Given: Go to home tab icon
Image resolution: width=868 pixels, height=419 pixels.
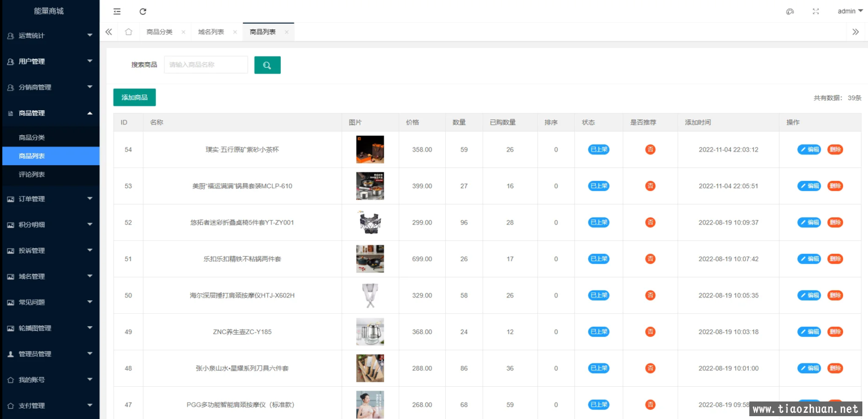Looking at the screenshot, I should tap(128, 32).
